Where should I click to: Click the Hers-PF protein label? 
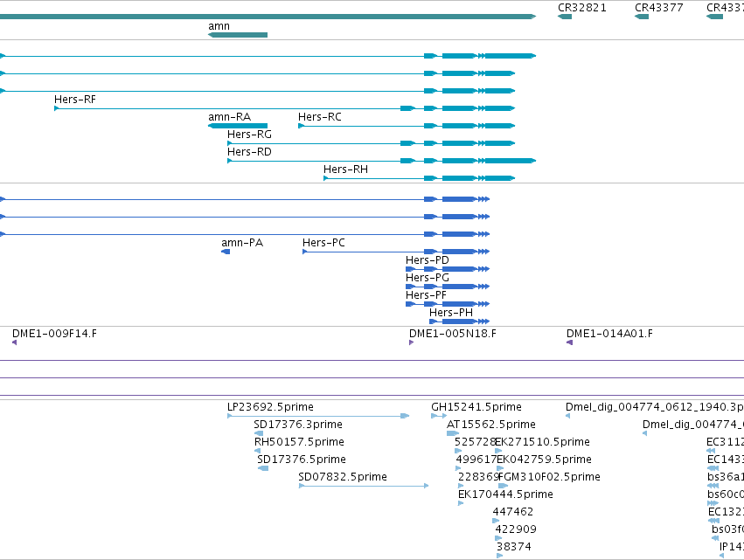pos(426,295)
